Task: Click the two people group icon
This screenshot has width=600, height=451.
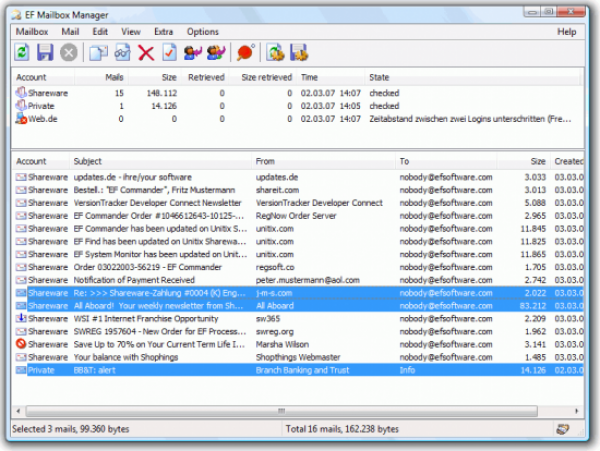Action: pyautogui.click(x=216, y=52)
